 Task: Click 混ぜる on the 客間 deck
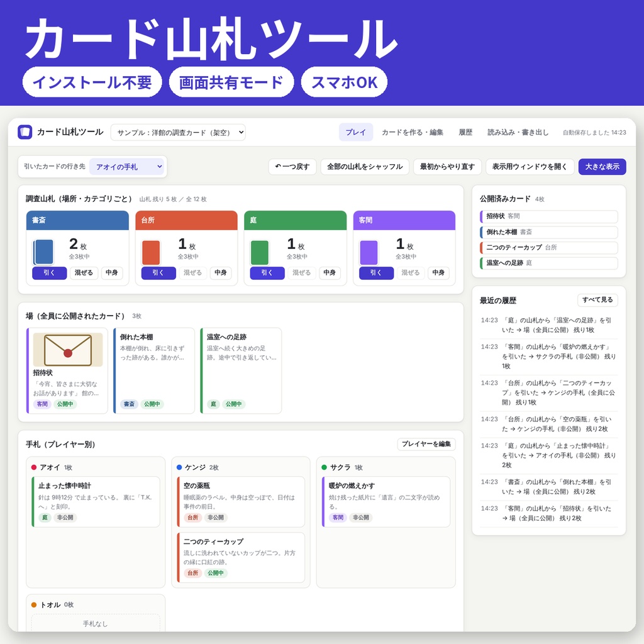click(x=410, y=273)
